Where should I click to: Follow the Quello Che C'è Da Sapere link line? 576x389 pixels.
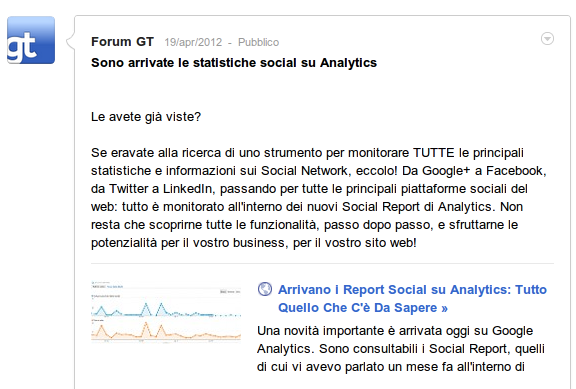click(x=363, y=307)
